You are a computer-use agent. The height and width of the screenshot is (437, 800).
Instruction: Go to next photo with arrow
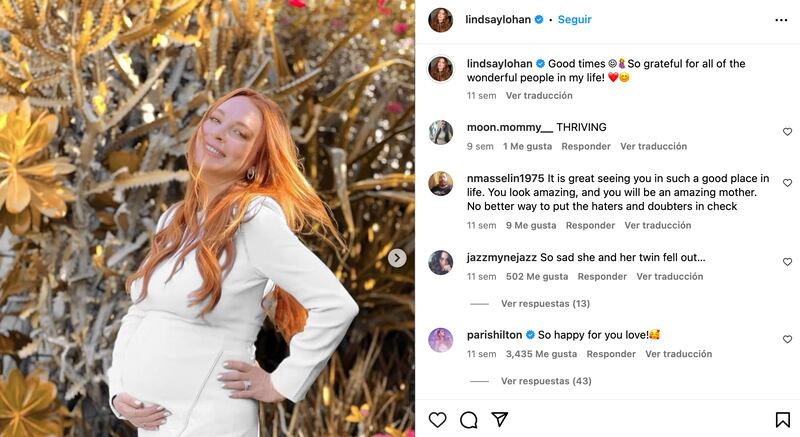pyautogui.click(x=397, y=258)
